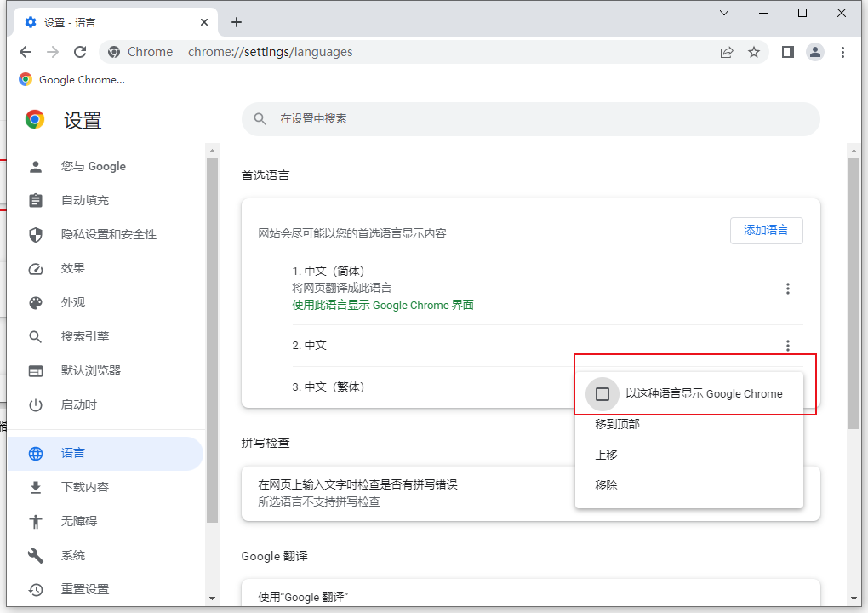Screen dimensions: 868x613
Task: Select the 语言 sidebar item
Action: (106, 454)
